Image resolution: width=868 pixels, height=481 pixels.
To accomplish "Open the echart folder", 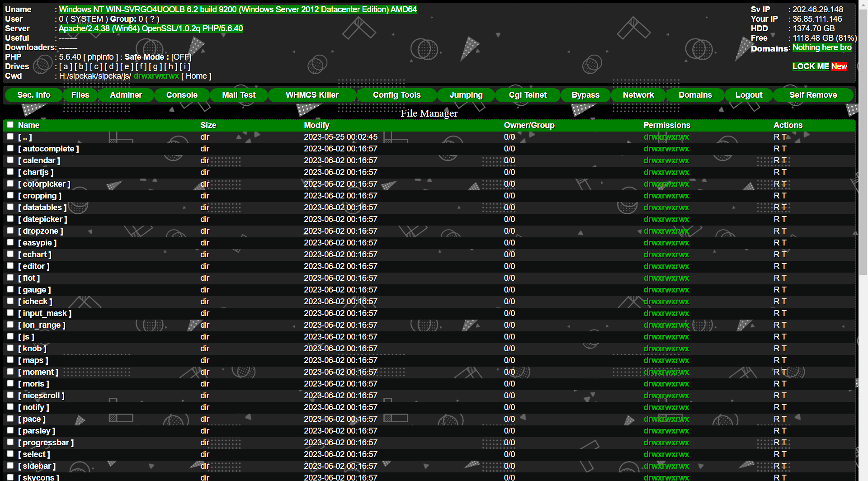I will [35, 255].
